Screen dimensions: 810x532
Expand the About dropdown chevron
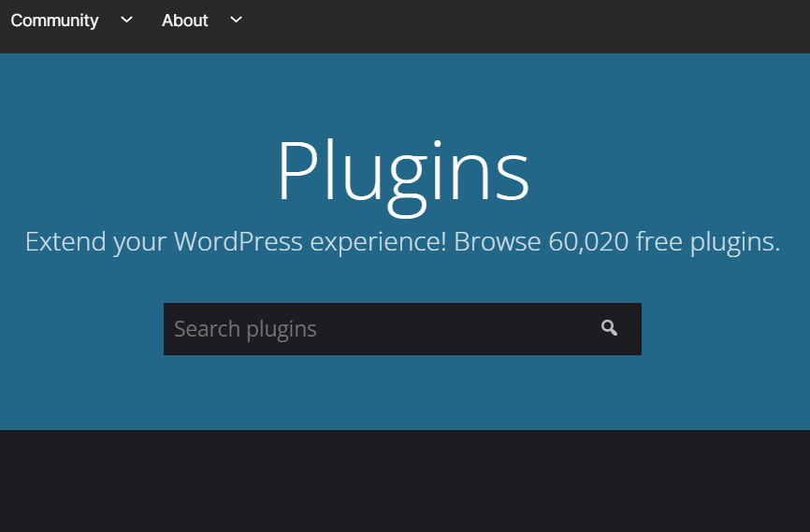click(236, 21)
